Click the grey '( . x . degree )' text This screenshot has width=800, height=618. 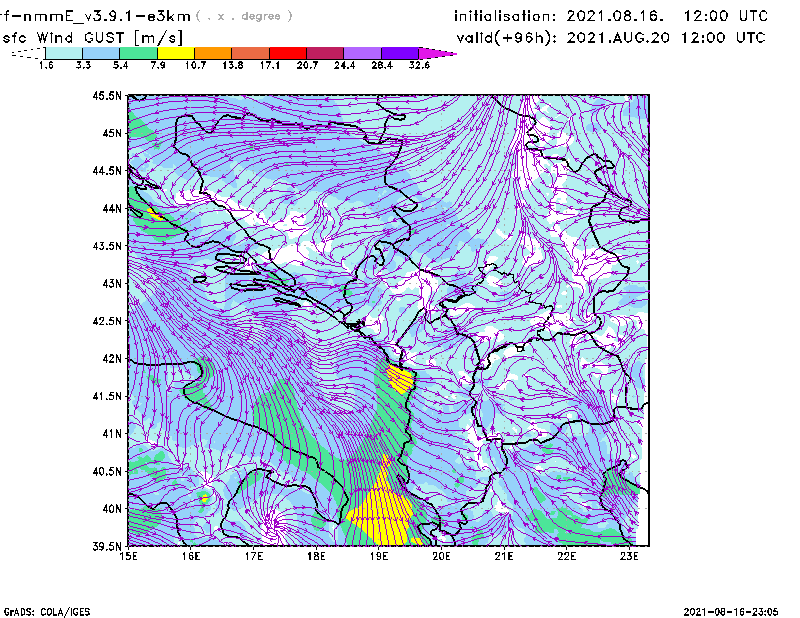click(x=244, y=16)
